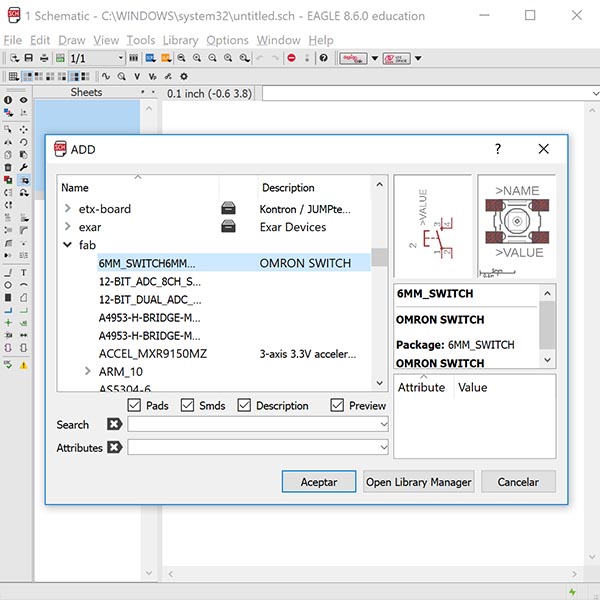Select the Move tool icon
Viewport: 600px width, 600px height.
tap(23, 129)
